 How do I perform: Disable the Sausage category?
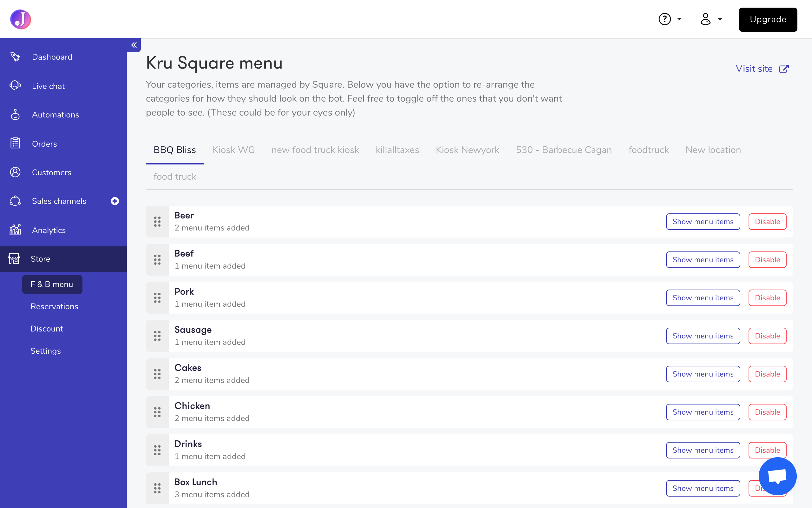(x=767, y=336)
